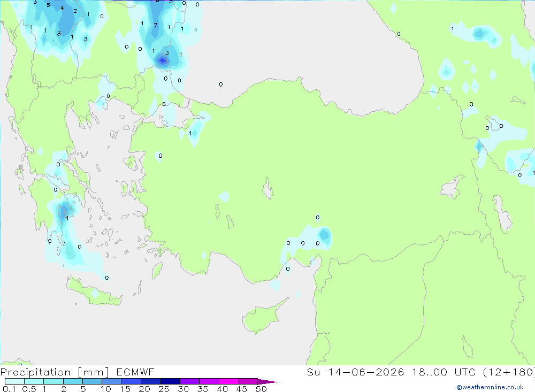Click the 'Precipitation [mm]' title text
Image resolution: width=535 pixels, height=392 pixels.
55,372
